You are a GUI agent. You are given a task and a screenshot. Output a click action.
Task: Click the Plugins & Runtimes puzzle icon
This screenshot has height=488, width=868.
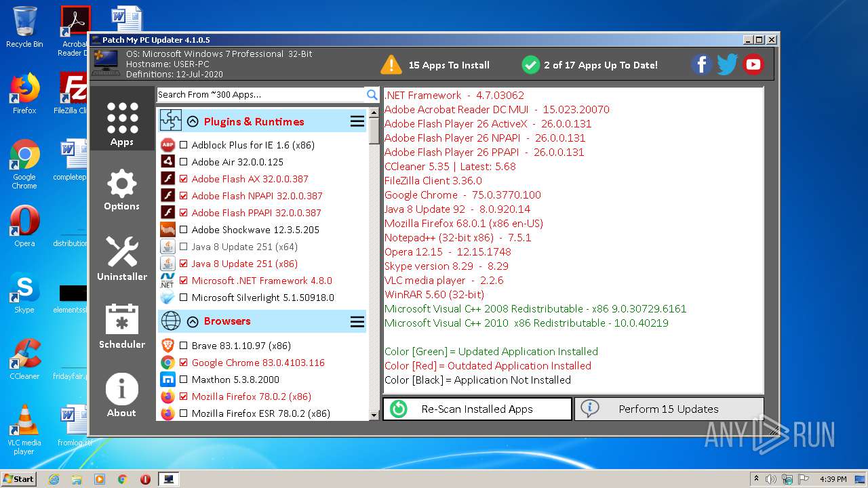tap(171, 121)
